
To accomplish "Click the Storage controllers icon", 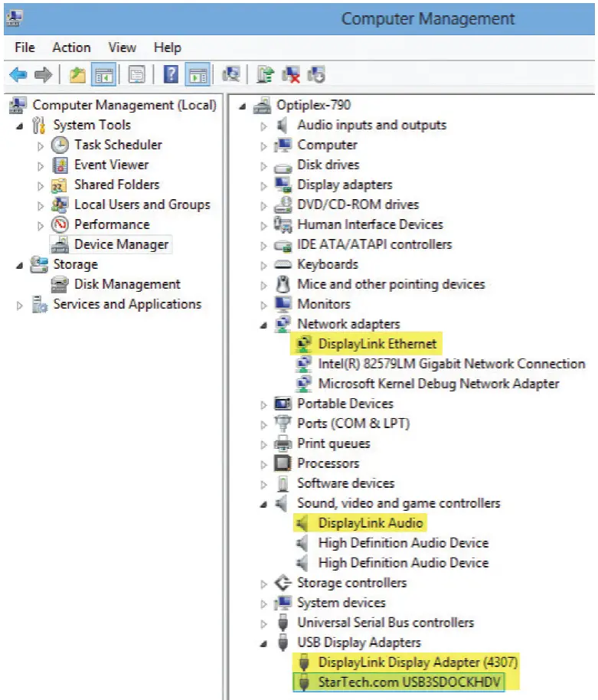I will pos(283,583).
